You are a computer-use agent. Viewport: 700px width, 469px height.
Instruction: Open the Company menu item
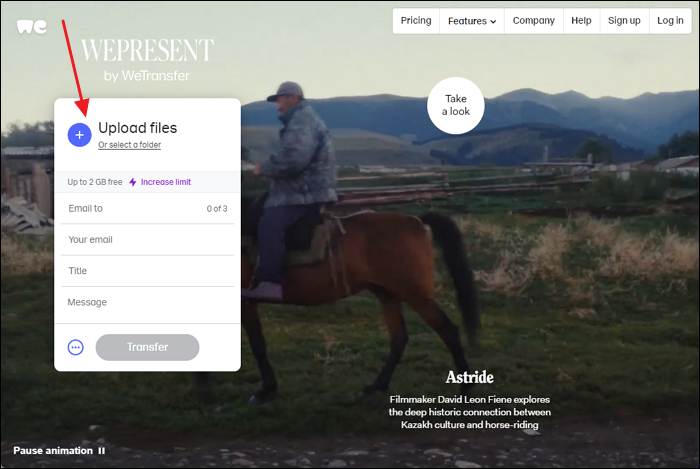533,21
